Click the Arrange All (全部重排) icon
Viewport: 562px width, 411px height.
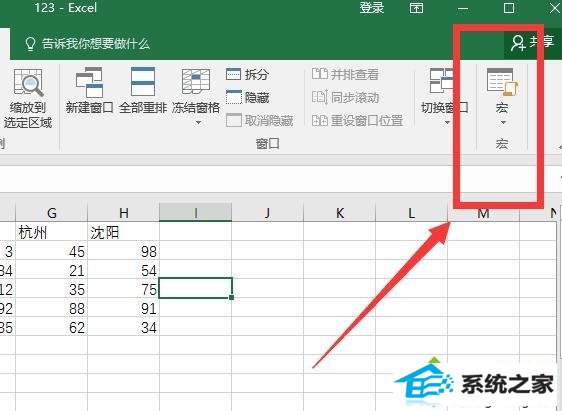pyautogui.click(x=143, y=81)
